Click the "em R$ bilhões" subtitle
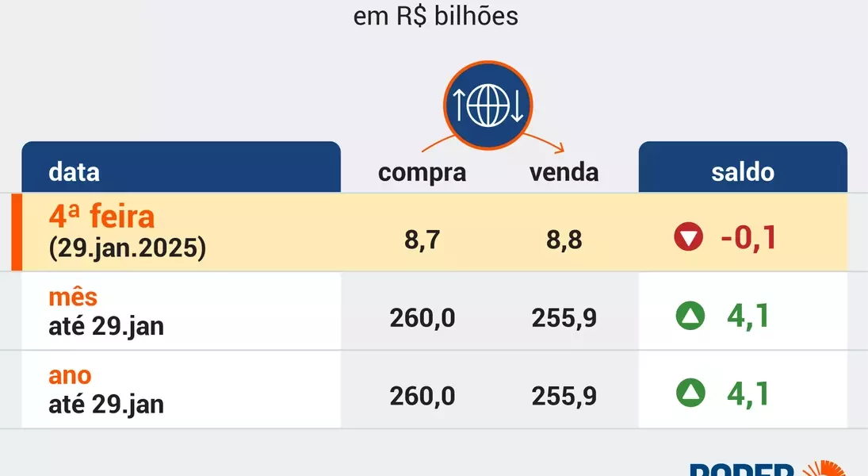 (435, 16)
